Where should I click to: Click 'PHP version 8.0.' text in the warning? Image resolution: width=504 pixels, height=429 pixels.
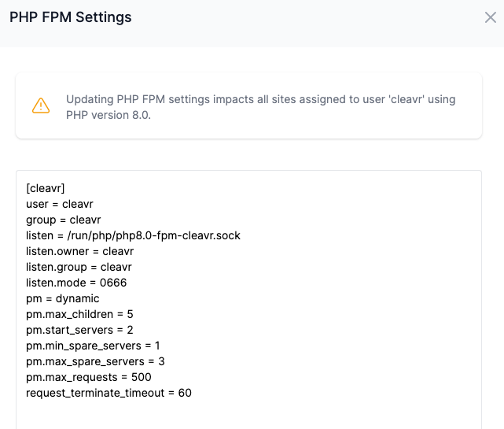point(108,115)
